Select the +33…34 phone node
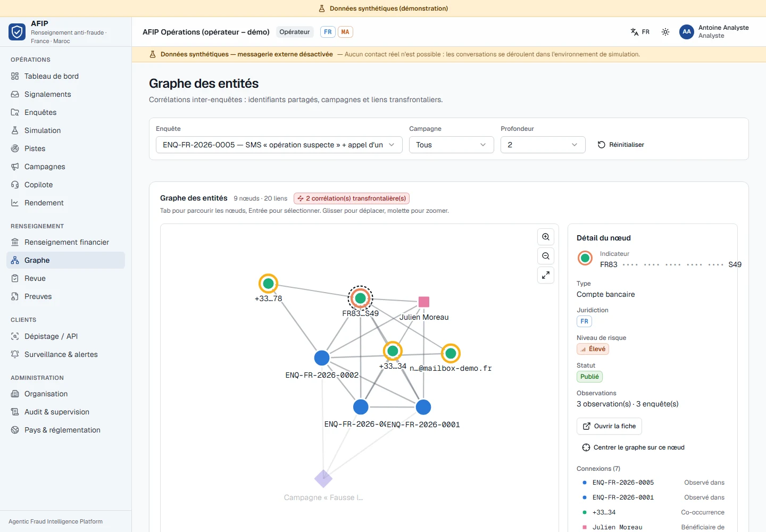The image size is (766, 532). tap(393, 351)
